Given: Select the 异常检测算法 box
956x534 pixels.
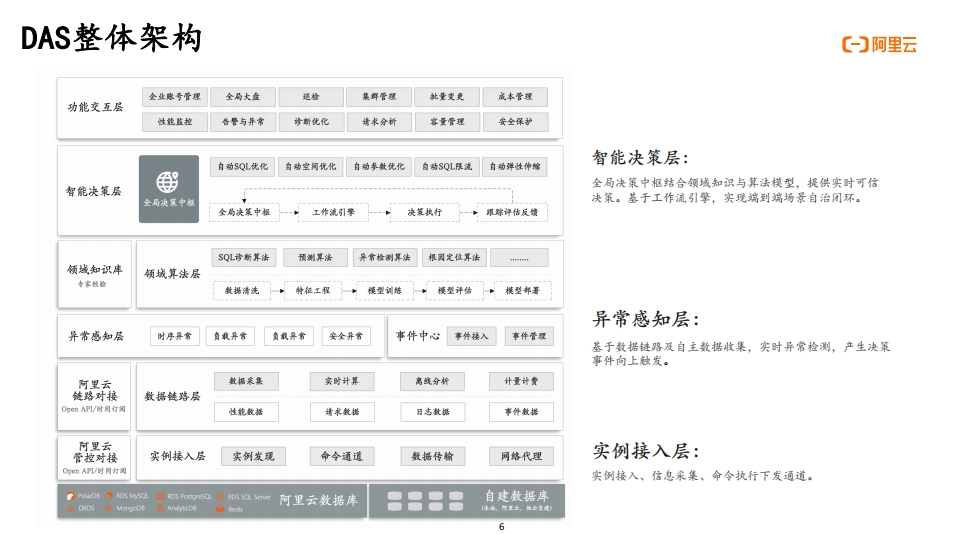Looking at the screenshot, I should [385, 257].
